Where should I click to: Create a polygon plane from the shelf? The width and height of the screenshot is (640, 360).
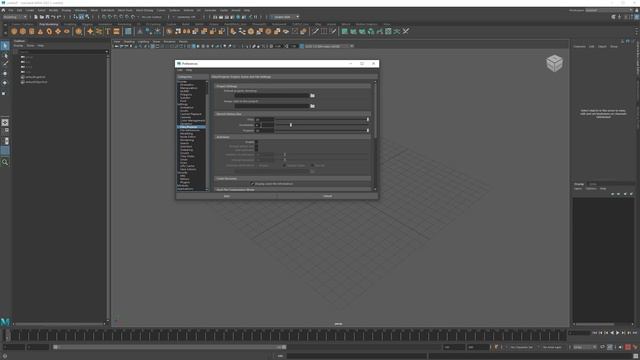pos(58,31)
